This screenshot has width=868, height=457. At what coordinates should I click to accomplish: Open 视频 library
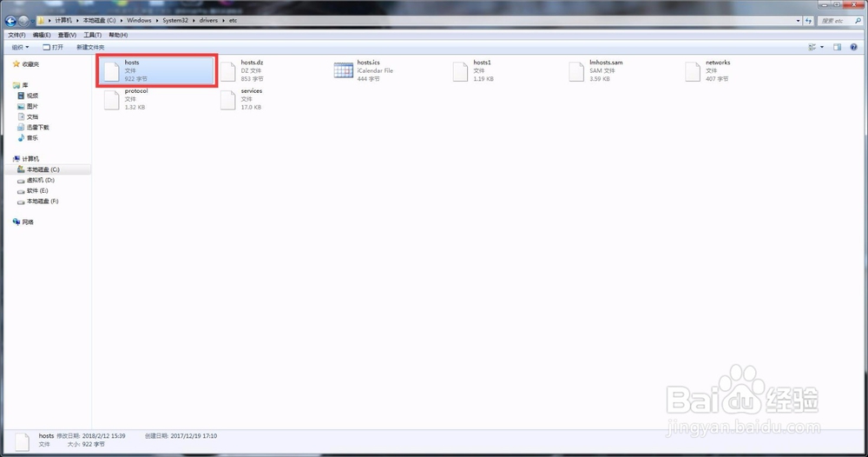pos(32,96)
